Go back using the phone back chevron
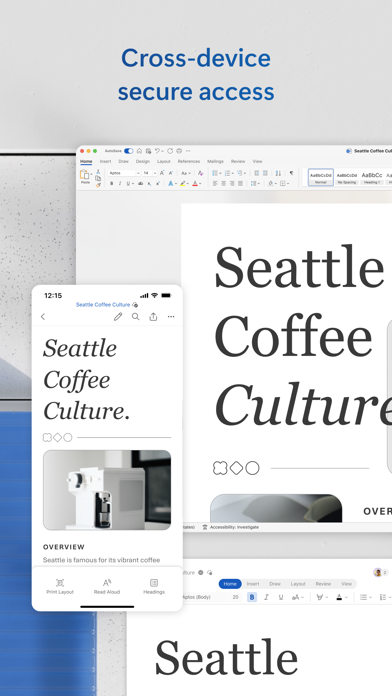 pos(43,316)
